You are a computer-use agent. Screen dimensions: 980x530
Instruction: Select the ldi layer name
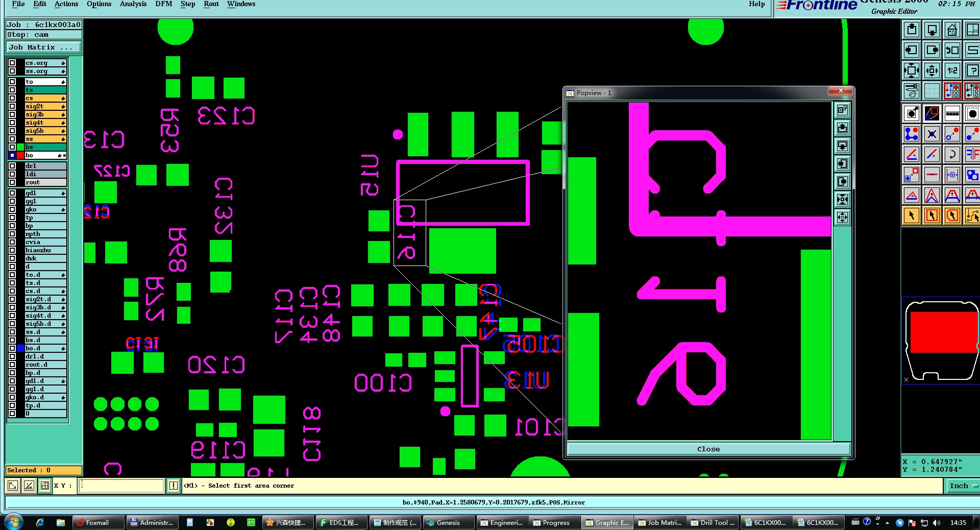45,174
